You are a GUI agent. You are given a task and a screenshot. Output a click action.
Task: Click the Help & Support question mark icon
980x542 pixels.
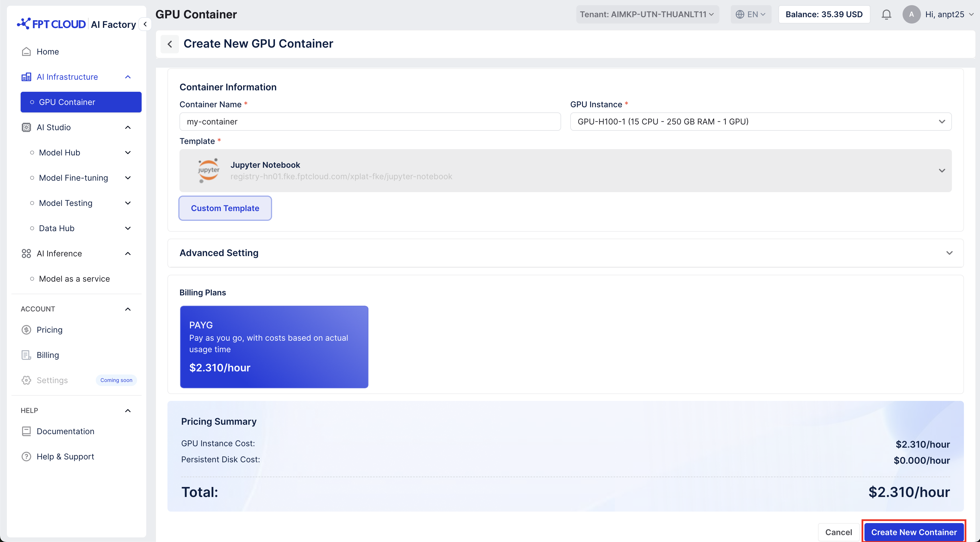(26, 456)
